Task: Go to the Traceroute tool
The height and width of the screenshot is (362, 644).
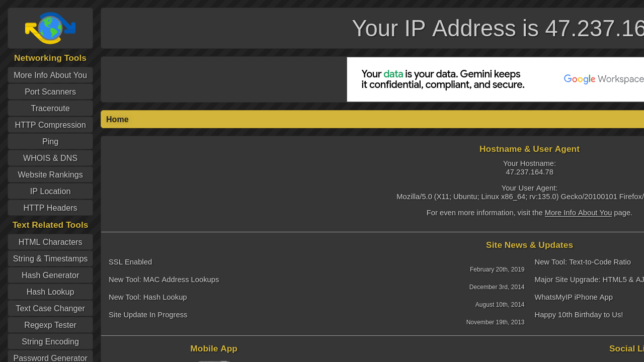Action: [50, 108]
